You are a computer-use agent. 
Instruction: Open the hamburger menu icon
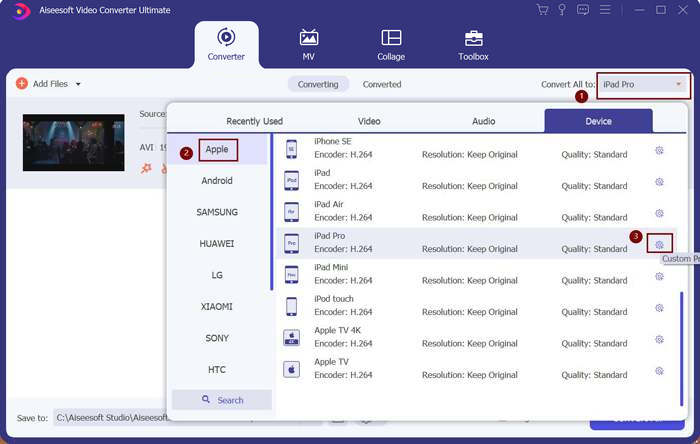click(605, 10)
